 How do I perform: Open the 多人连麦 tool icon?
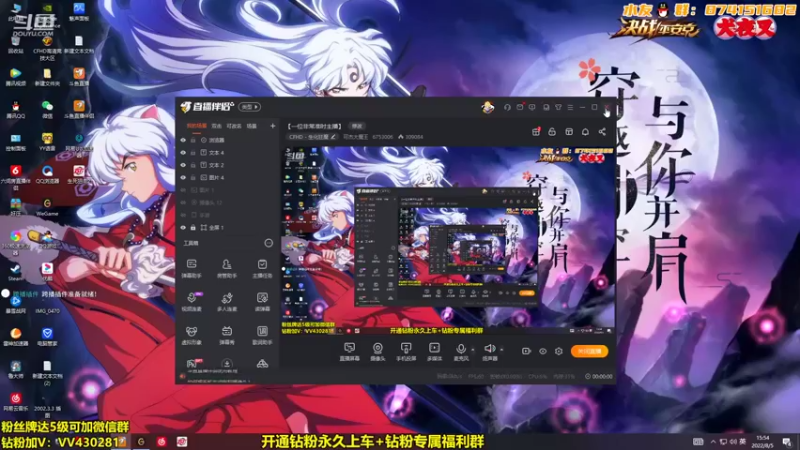(x=227, y=302)
